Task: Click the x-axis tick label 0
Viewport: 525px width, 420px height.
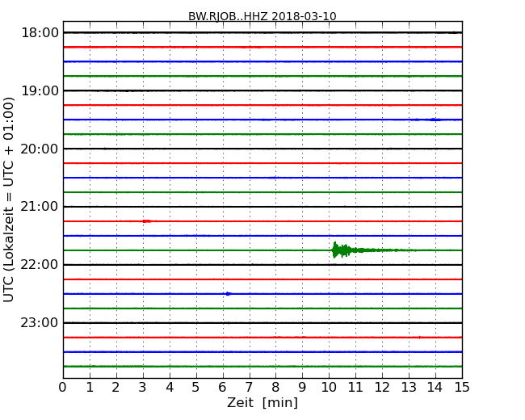Action: click(x=63, y=388)
